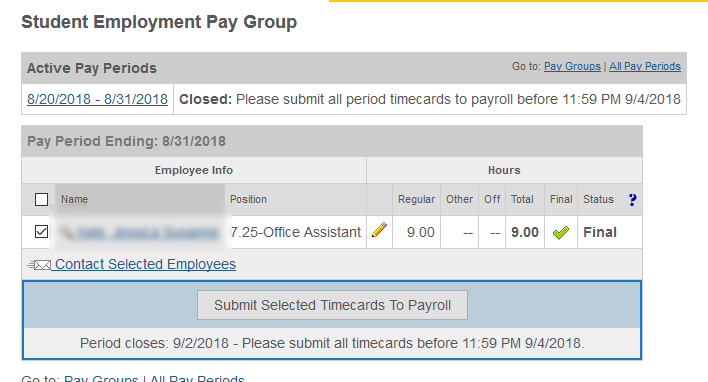Click the pencil edit timecard icon
This screenshot has width=708, height=382.
pos(379,230)
